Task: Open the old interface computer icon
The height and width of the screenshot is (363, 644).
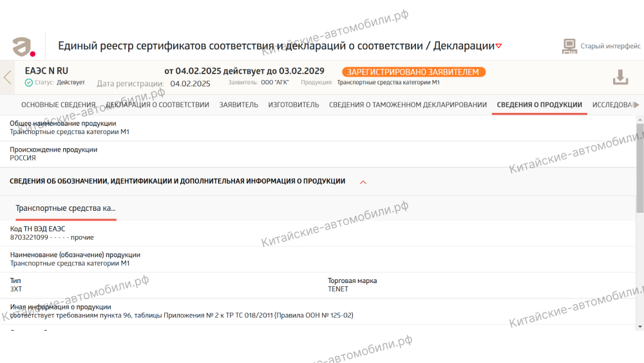Action: point(569,46)
